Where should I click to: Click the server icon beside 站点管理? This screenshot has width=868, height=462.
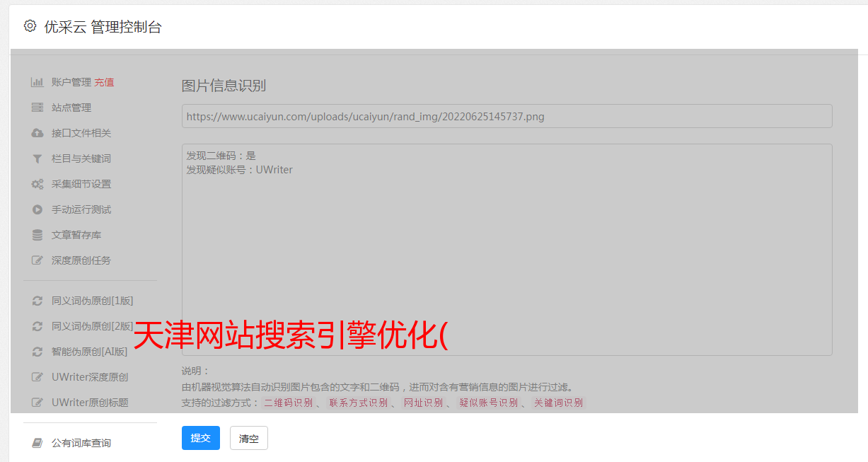click(x=37, y=108)
